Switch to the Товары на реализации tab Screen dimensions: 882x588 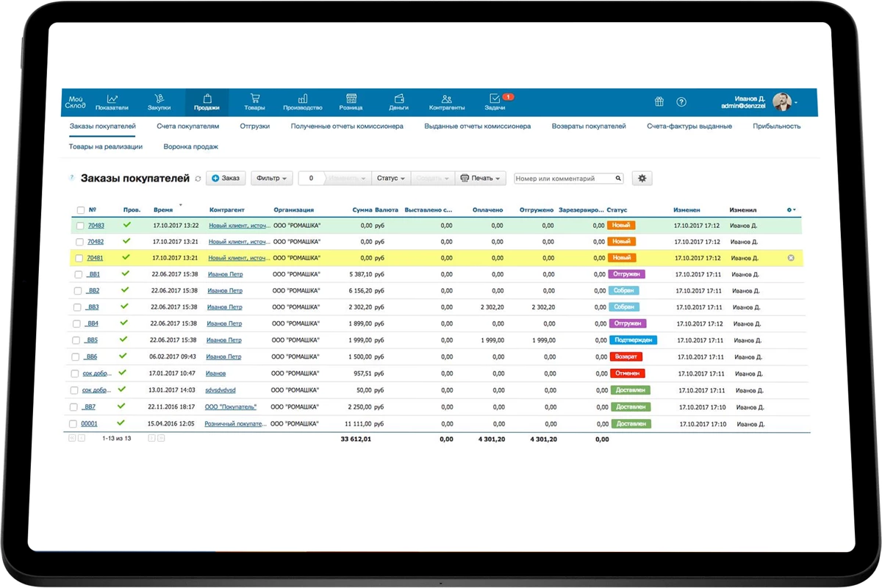(106, 146)
